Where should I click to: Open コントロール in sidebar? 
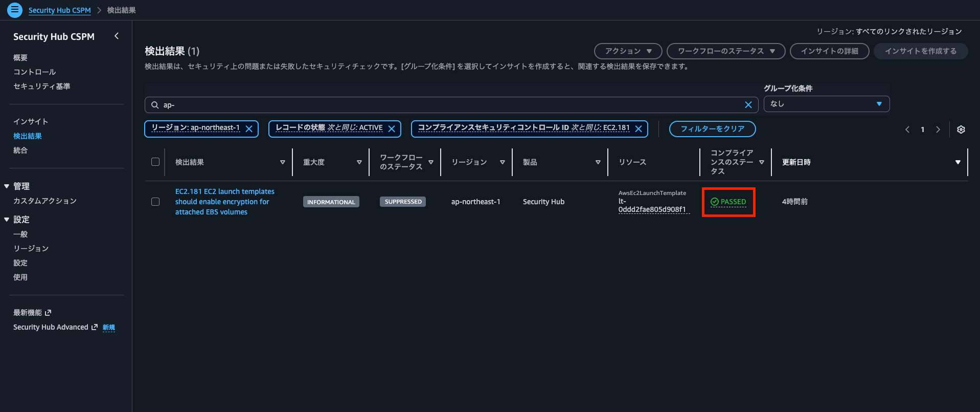click(x=35, y=72)
